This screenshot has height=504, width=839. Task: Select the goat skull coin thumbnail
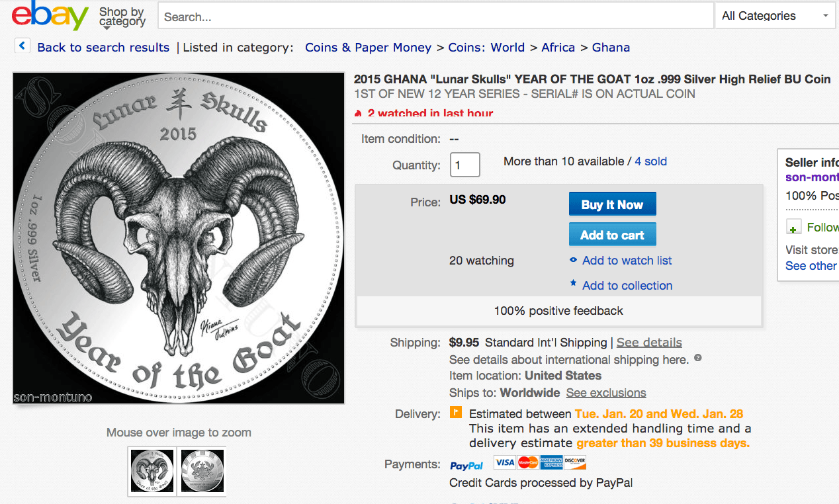click(153, 471)
